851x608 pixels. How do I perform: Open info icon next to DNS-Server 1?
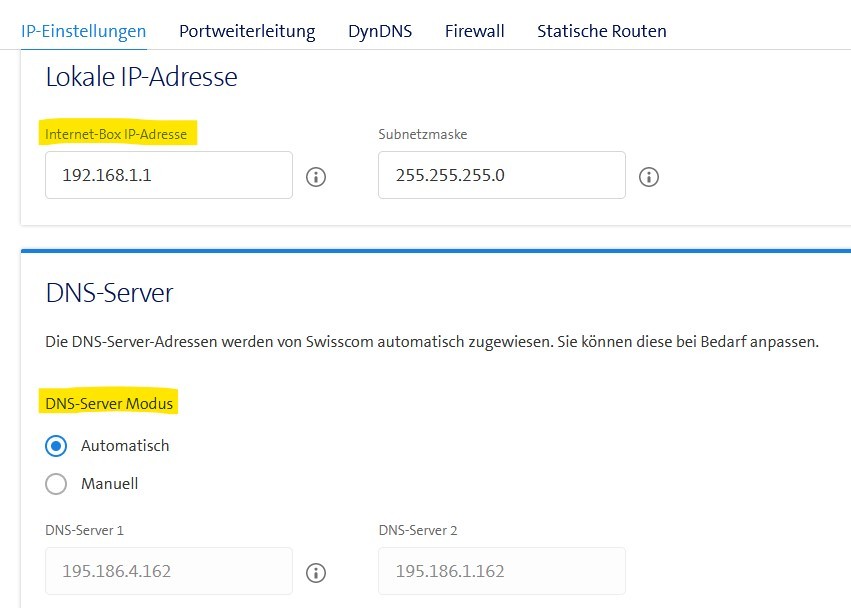(316, 572)
